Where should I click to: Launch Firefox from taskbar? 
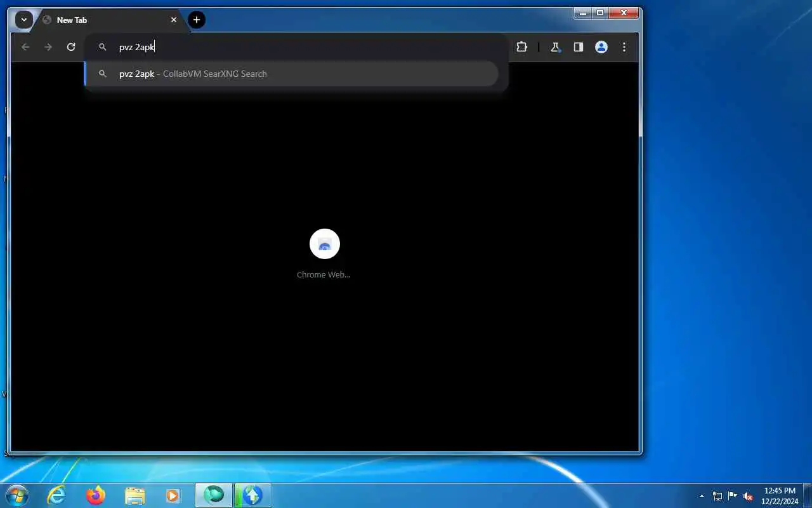pos(96,495)
